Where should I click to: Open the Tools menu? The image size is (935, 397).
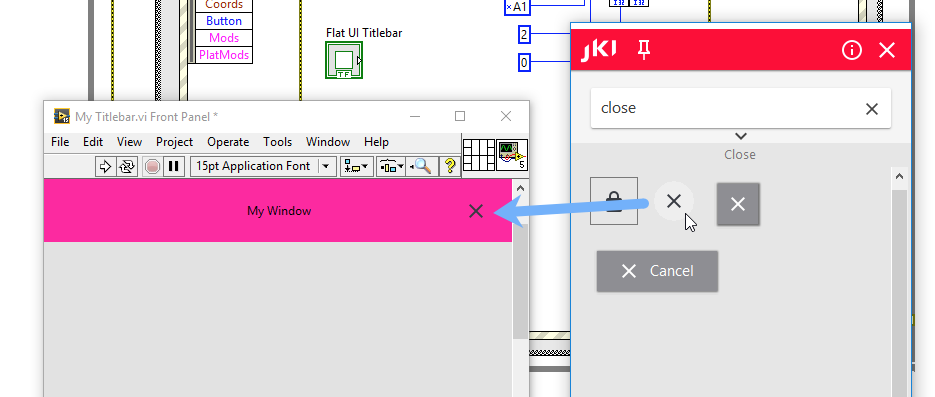click(x=277, y=142)
